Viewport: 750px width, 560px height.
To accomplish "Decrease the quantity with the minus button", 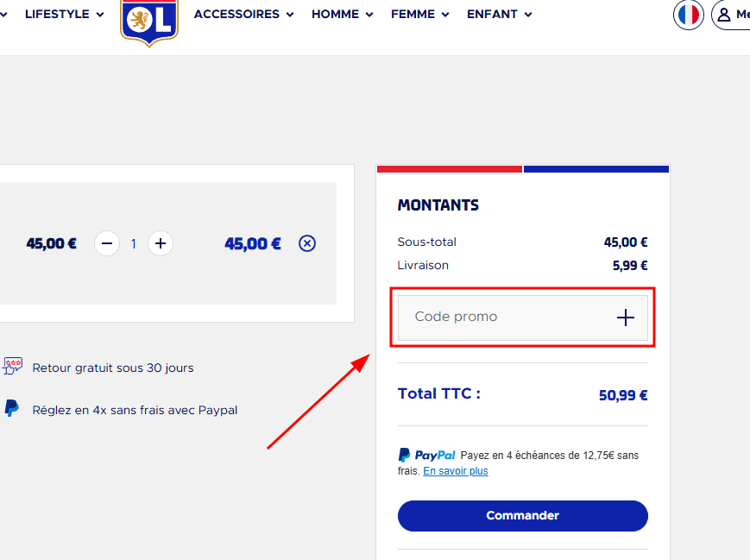I will click(107, 243).
